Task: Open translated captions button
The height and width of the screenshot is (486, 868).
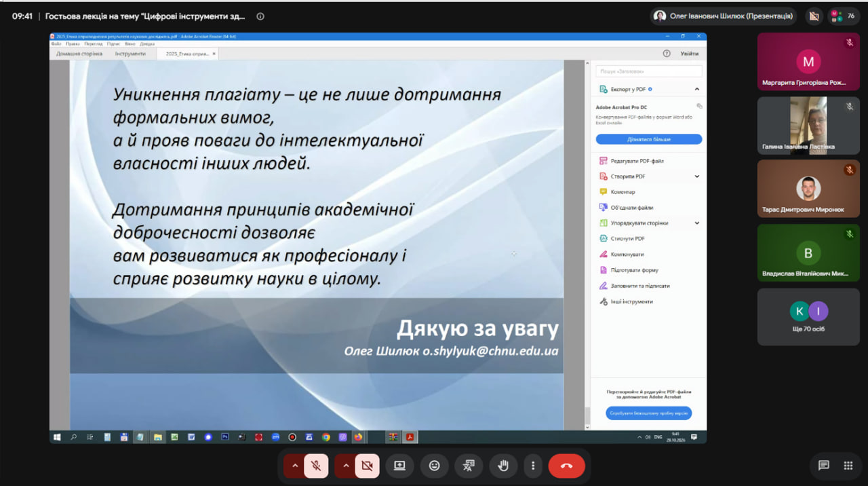Action: tap(469, 466)
